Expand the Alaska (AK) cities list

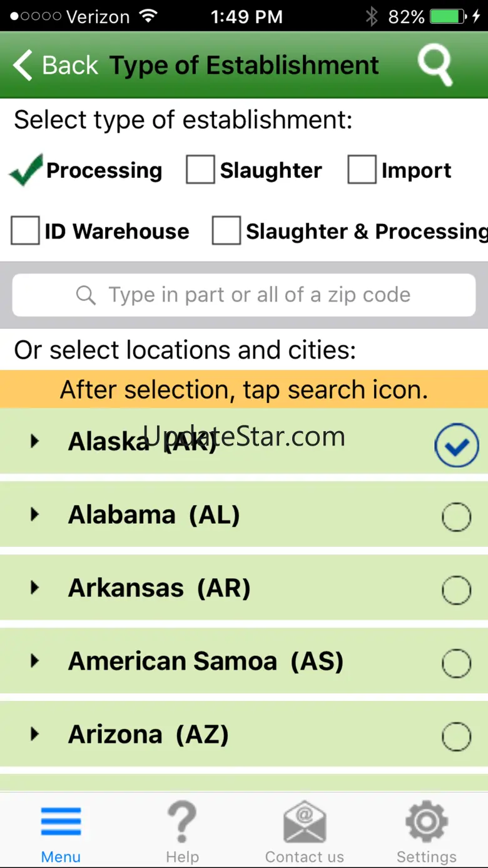pyautogui.click(x=35, y=441)
